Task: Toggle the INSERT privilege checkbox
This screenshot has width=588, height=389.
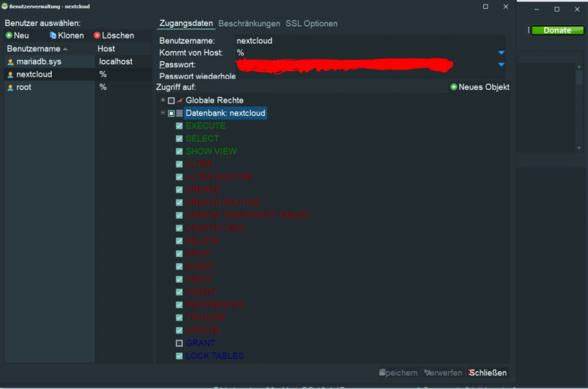Action: click(179, 292)
